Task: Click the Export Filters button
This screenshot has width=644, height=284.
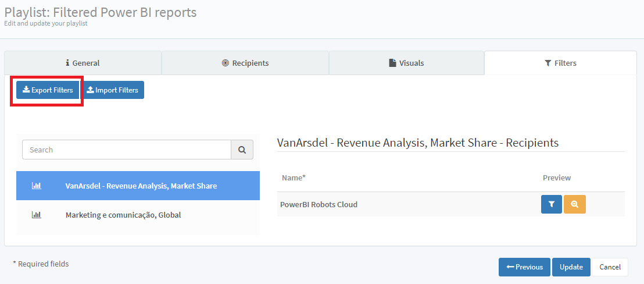Action: pyautogui.click(x=48, y=90)
